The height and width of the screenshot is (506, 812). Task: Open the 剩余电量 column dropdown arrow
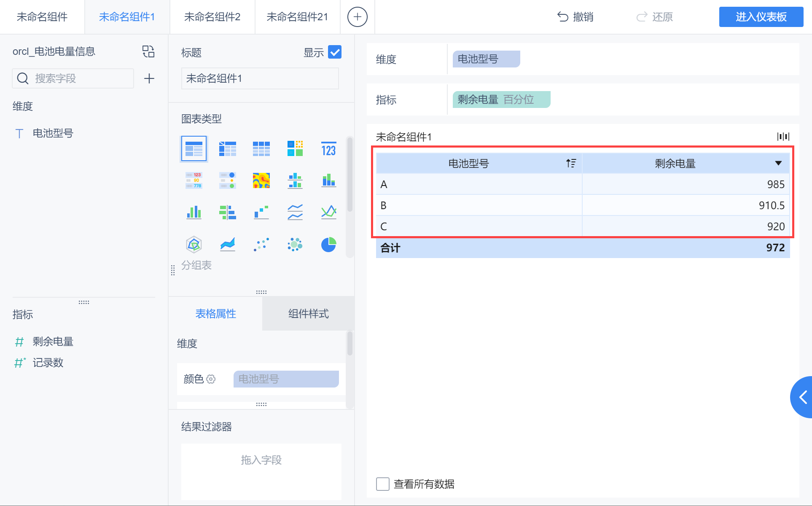pos(778,163)
